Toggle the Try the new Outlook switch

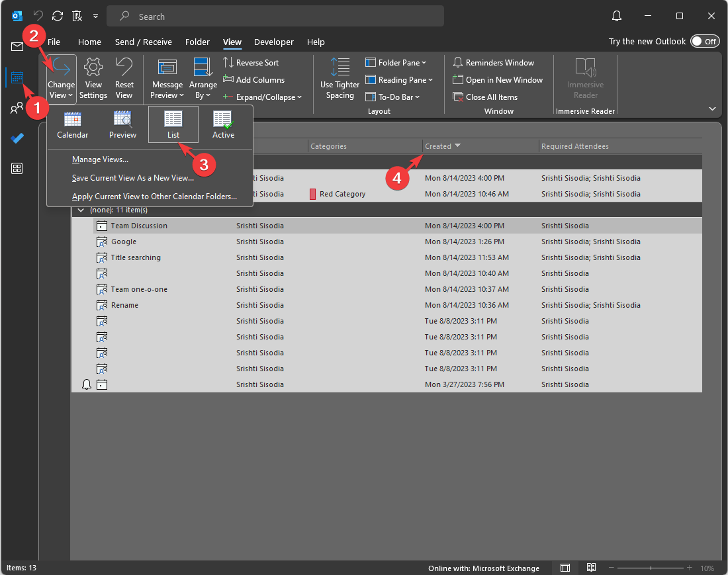click(x=704, y=41)
